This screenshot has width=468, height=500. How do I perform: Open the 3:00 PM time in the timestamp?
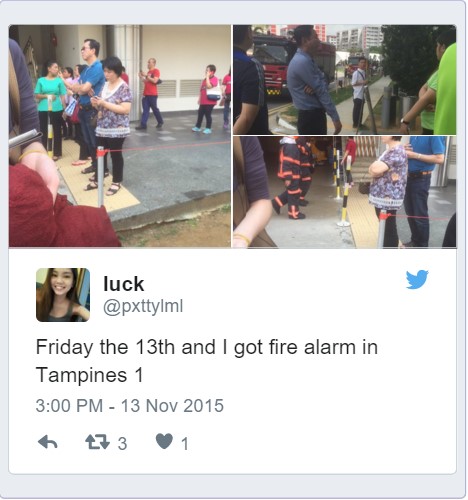69,406
